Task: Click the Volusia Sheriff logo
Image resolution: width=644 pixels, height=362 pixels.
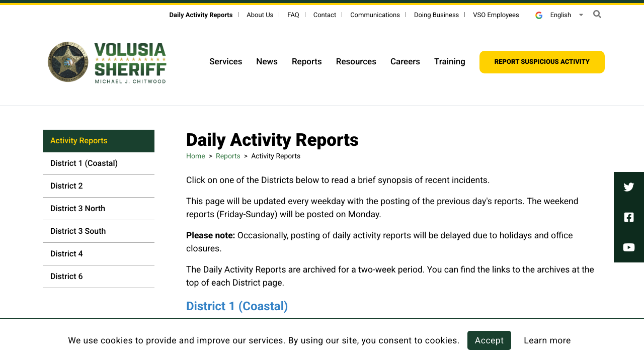Action: click(x=107, y=62)
